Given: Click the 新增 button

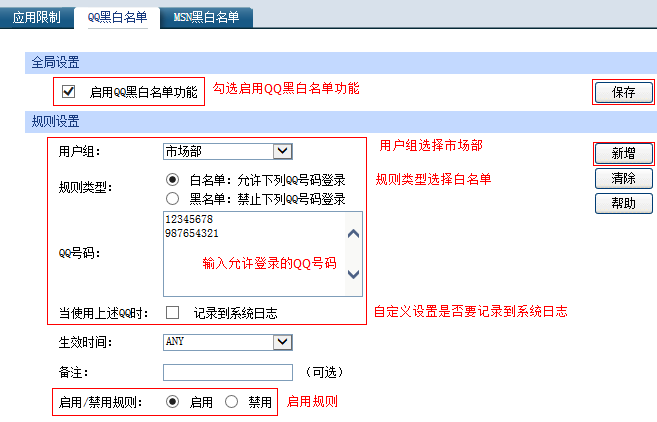Looking at the screenshot, I should click(623, 153).
